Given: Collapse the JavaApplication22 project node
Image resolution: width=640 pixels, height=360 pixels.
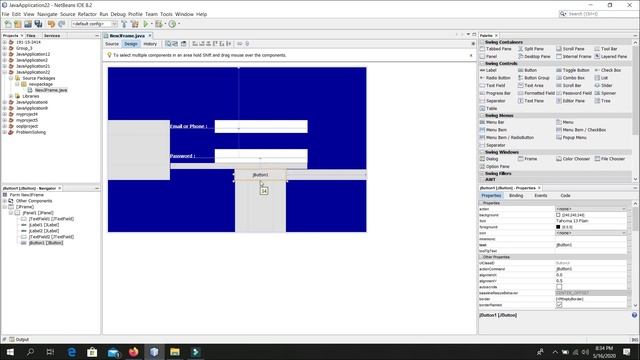Looking at the screenshot, I should tap(5, 72).
